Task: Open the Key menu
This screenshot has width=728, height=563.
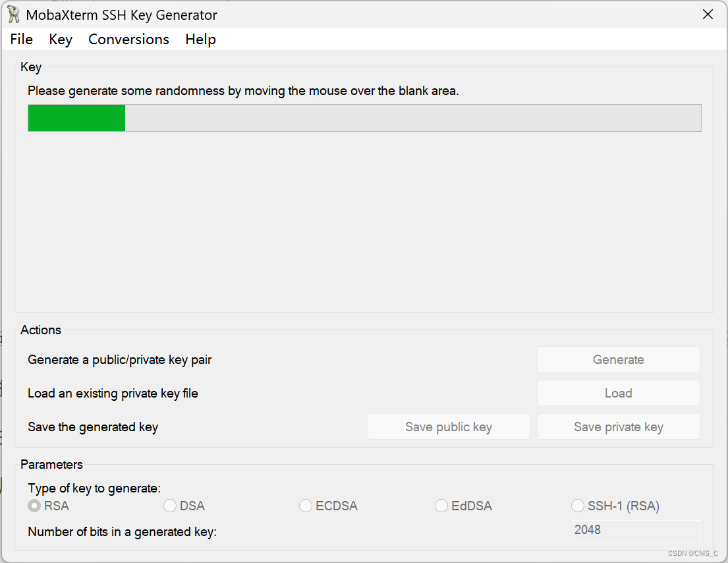Action: (x=61, y=40)
